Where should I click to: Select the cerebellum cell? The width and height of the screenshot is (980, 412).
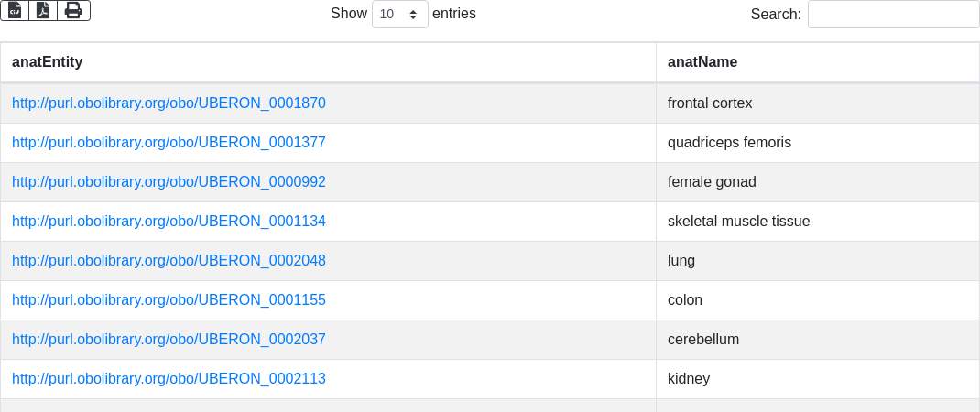(x=703, y=340)
